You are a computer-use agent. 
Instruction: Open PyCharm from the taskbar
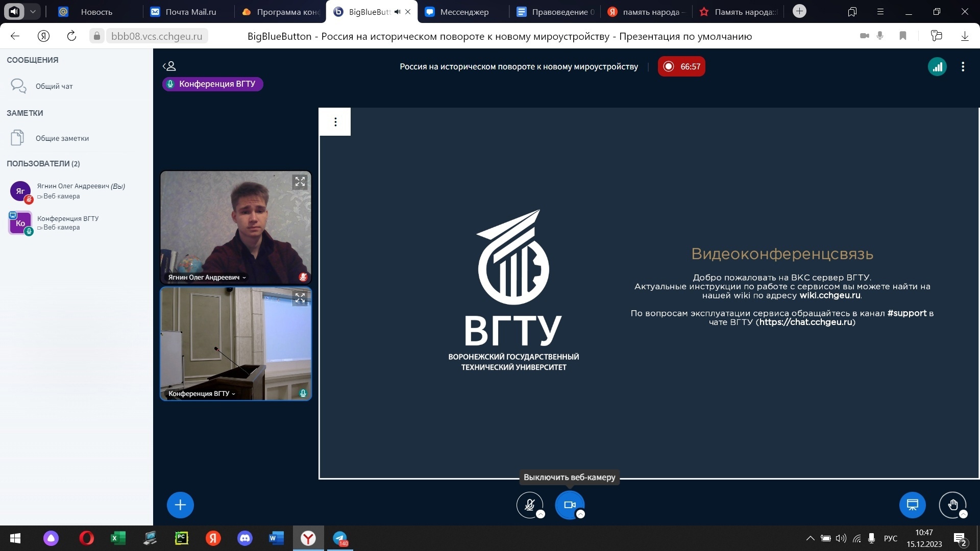tap(182, 538)
